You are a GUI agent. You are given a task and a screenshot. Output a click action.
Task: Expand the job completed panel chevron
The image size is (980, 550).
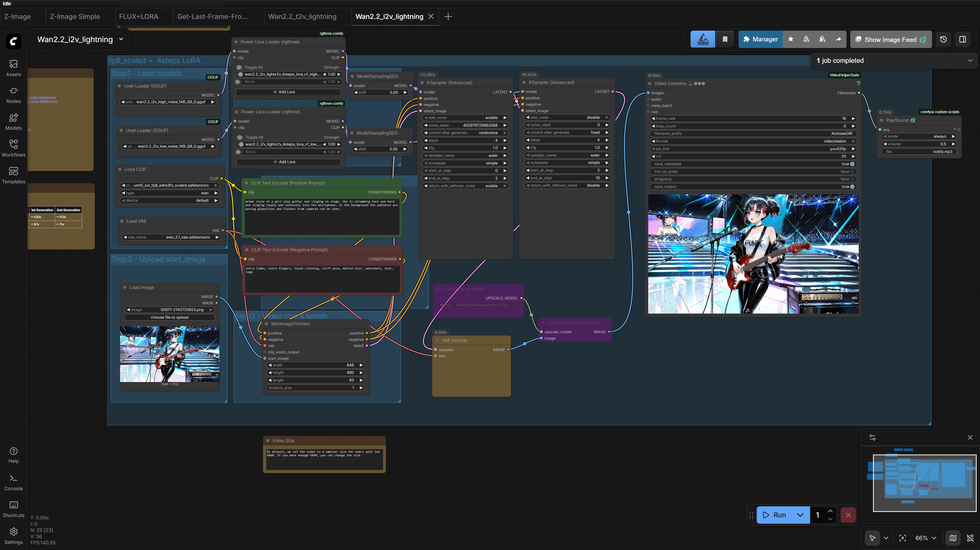pos(970,61)
